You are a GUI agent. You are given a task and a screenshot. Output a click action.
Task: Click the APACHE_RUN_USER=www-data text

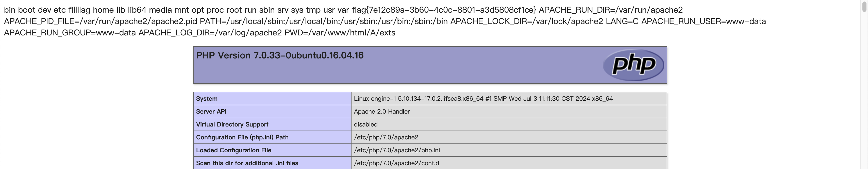coord(703,22)
